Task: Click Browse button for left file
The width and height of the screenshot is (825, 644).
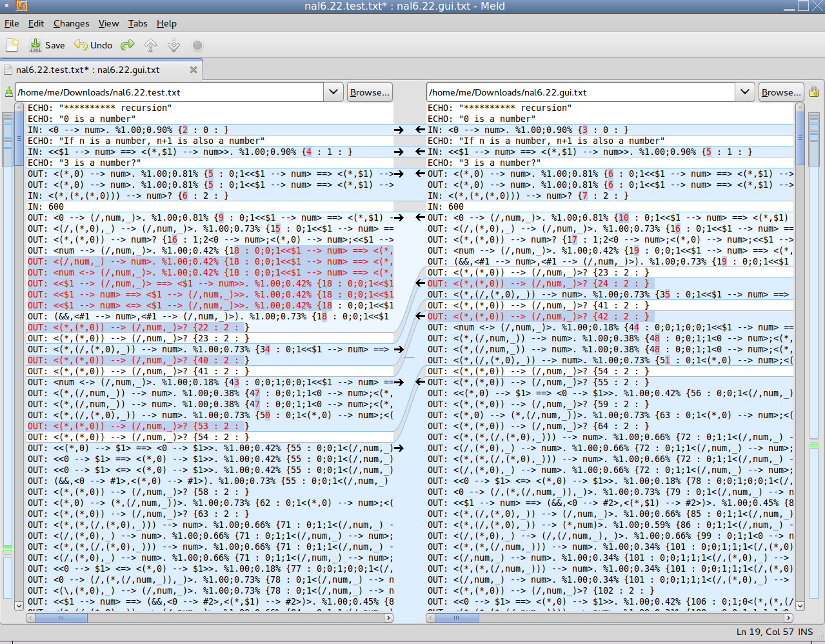Action: pos(370,92)
